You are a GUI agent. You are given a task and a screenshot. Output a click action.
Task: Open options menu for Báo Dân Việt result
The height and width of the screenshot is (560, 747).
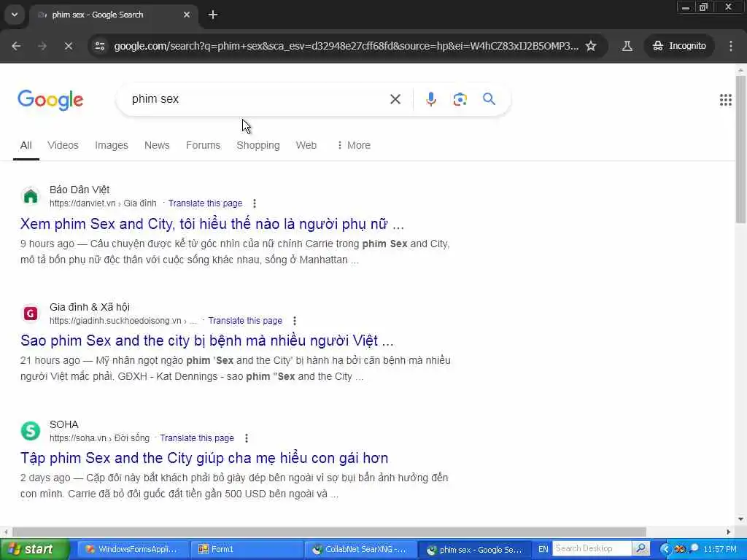pyautogui.click(x=255, y=203)
